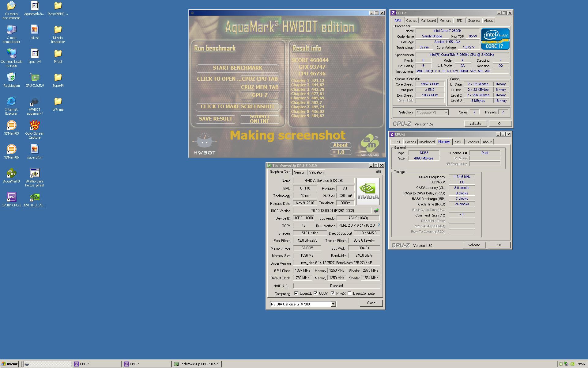This screenshot has width=588, height=368.
Task: Launch the AquaMark3 desktop shortcut
Action: point(11,175)
